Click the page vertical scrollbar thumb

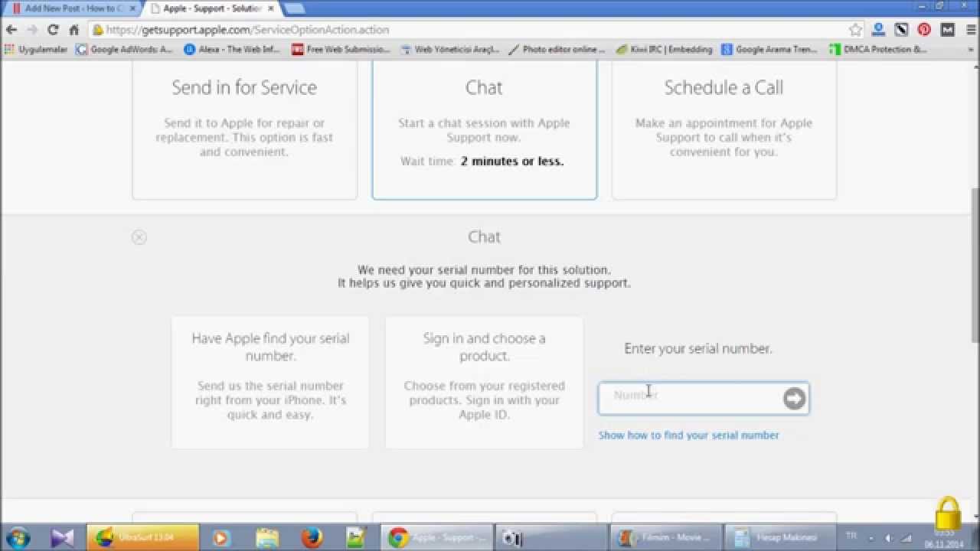[x=974, y=265]
